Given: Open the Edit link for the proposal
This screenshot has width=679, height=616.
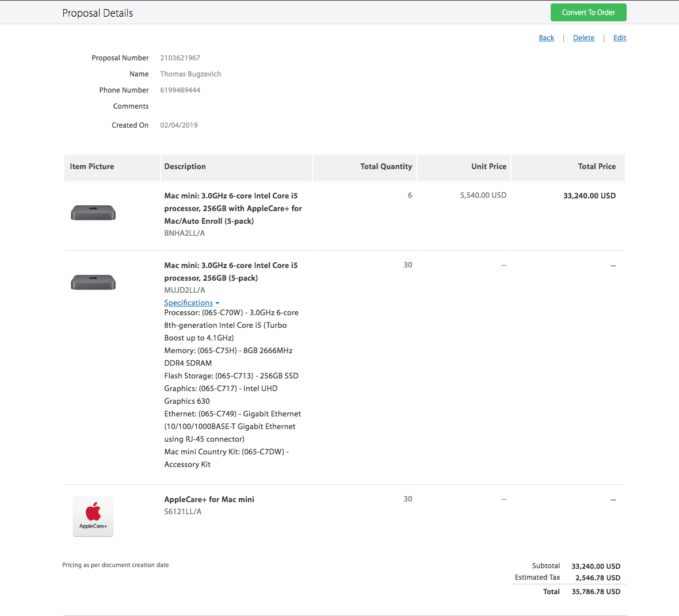Looking at the screenshot, I should point(620,37).
